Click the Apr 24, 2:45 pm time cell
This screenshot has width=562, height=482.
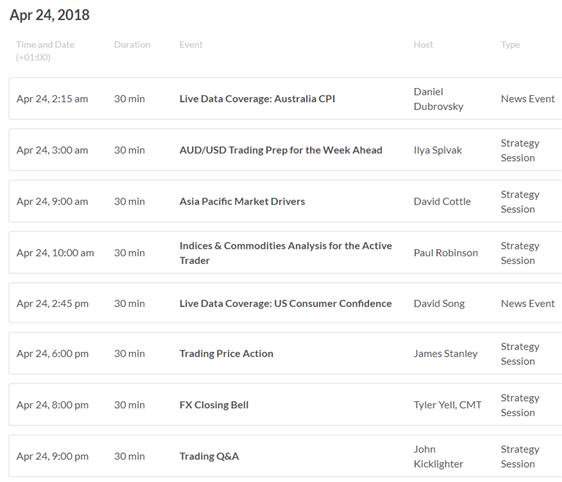tap(53, 304)
